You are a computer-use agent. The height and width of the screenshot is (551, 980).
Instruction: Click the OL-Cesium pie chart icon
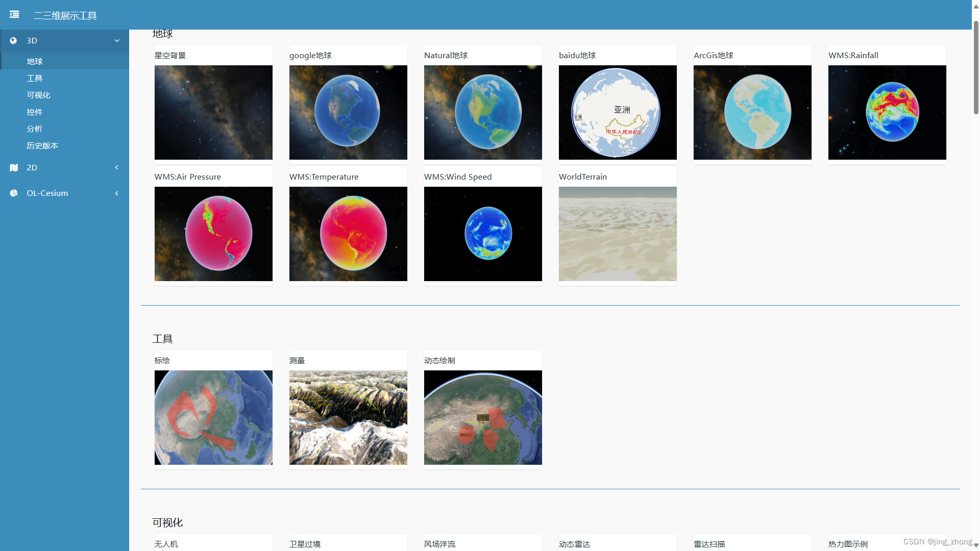click(x=14, y=193)
